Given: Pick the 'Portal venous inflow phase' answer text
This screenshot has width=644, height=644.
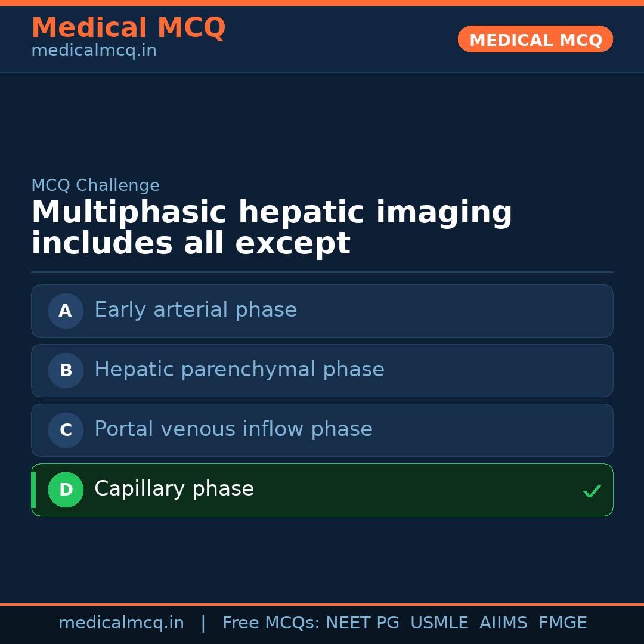Looking at the screenshot, I should (233, 429).
